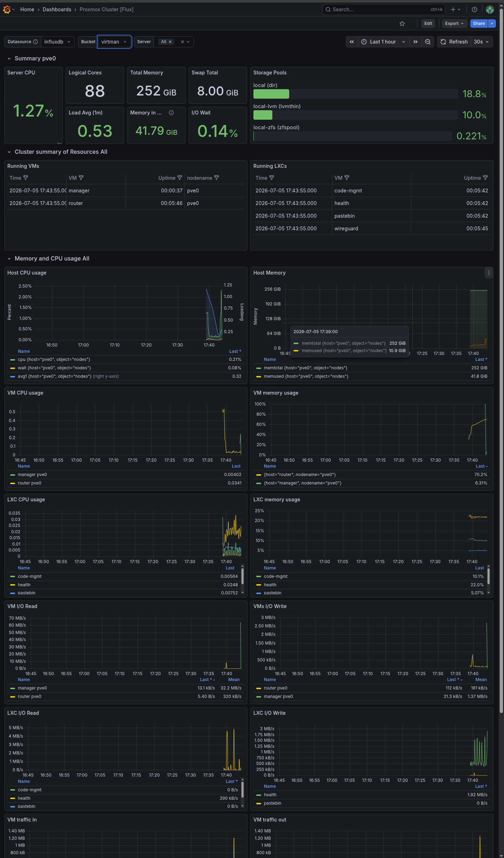Click the Datasource info icon
Image resolution: width=504 pixels, height=858 pixels.
coord(35,42)
